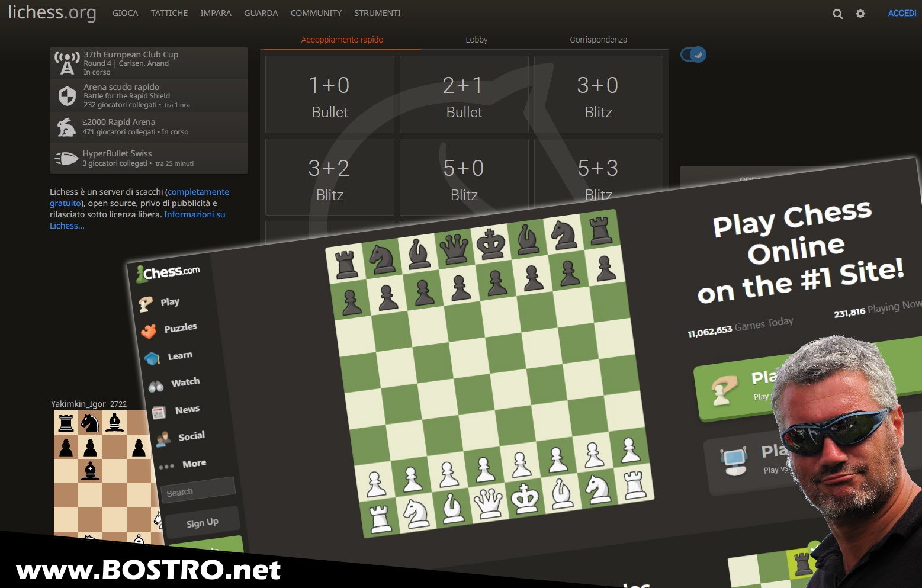Click the Chess.com Puzzles piece icon
Screen dimensions: 922x588
pos(149,331)
